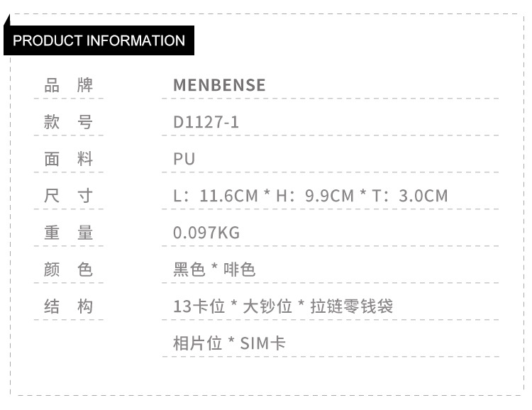Choose the 黑色 color option
Viewport: 532px width, 410px height.
click(189, 270)
